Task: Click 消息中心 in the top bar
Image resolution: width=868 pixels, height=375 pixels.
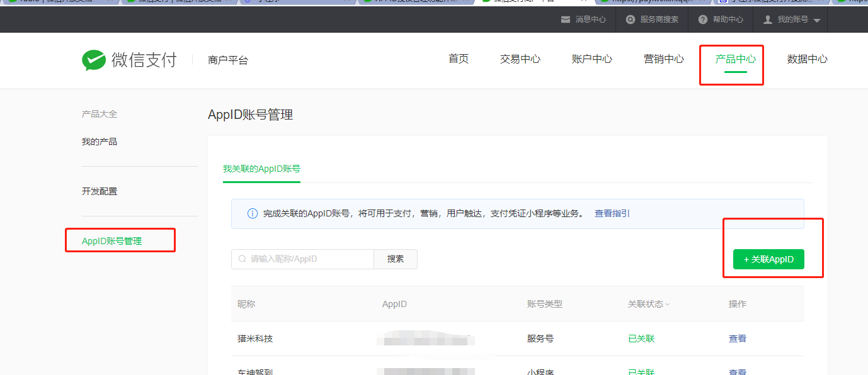Action: click(591, 20)
